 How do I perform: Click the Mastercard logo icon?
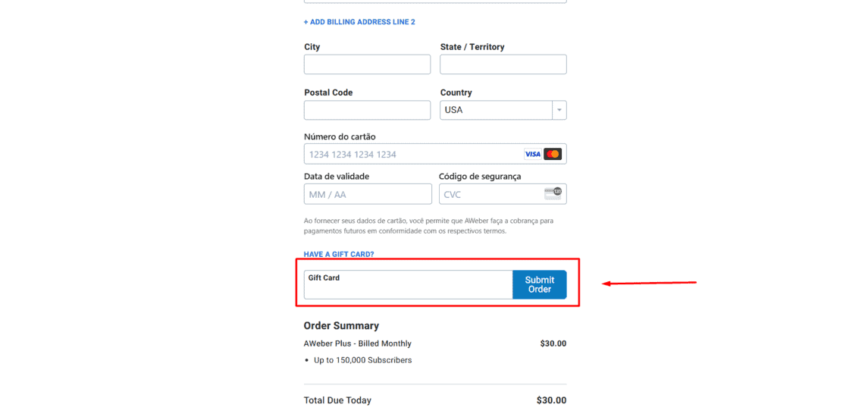pos(553,155)
